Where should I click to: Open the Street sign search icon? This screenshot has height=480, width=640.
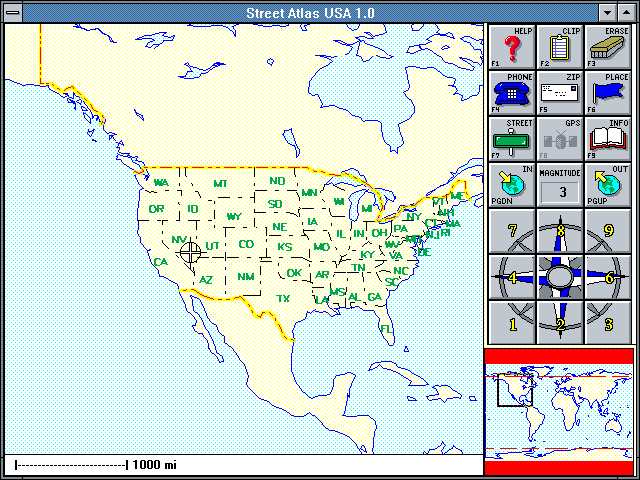click(512, 139)
